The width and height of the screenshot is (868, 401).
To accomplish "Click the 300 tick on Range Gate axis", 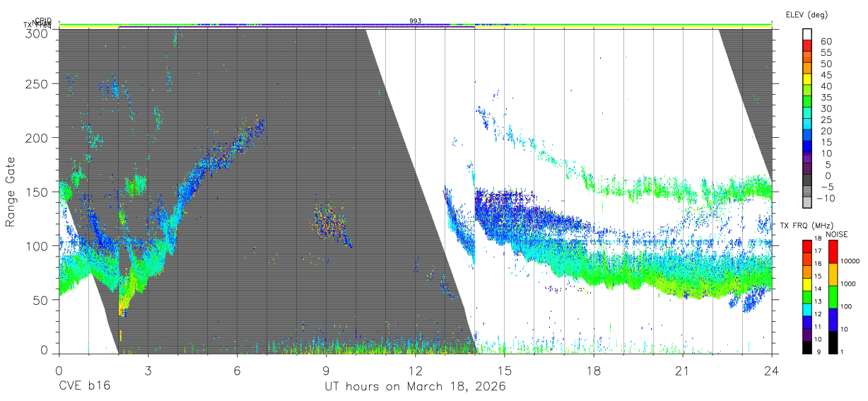I will click(38, 33).
